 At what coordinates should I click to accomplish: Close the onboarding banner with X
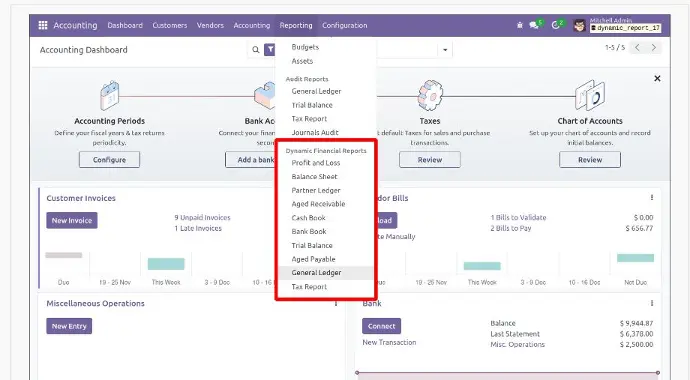pos(657,78)
